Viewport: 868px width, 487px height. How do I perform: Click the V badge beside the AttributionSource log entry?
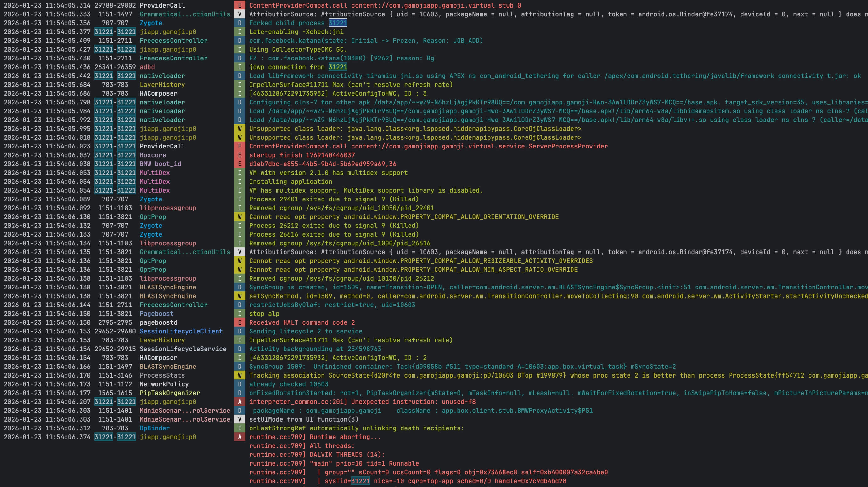click(x=240, y=14)
